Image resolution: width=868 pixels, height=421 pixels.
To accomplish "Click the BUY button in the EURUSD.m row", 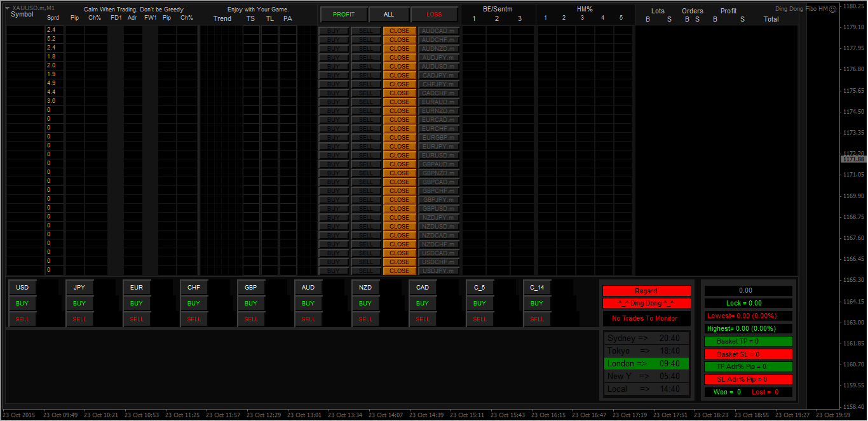I will [x=334, y=155].
